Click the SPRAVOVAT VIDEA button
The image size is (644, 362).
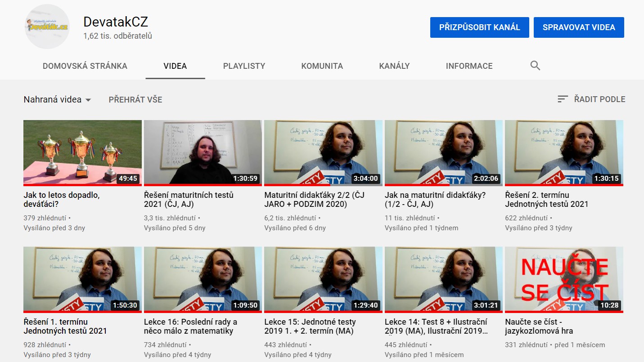tap(579, 27)
